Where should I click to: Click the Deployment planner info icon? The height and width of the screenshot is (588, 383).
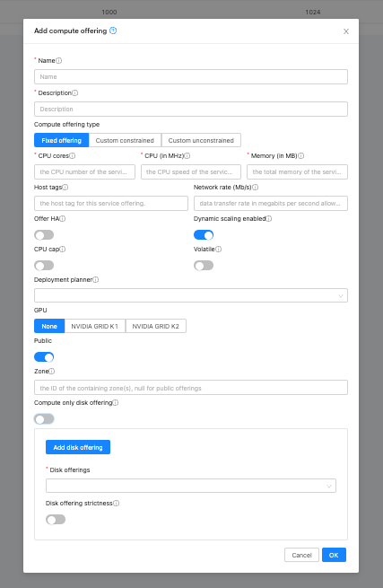pos(96,280)
